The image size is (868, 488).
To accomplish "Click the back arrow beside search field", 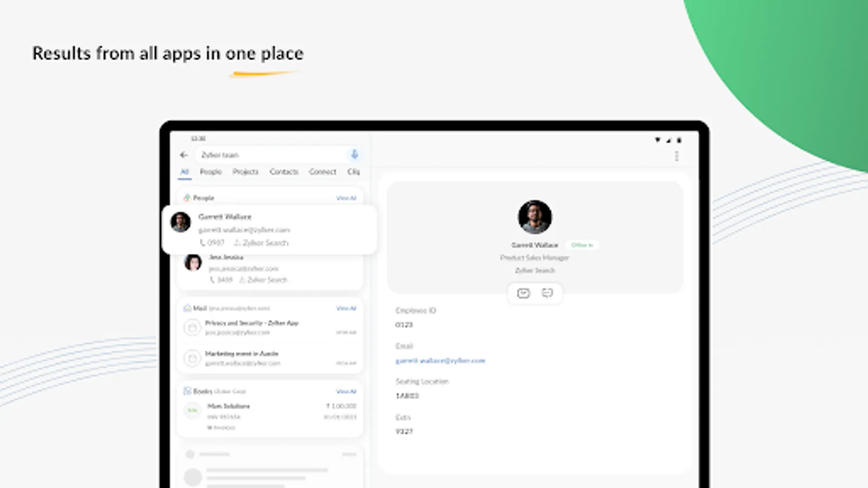I will 184,155.
